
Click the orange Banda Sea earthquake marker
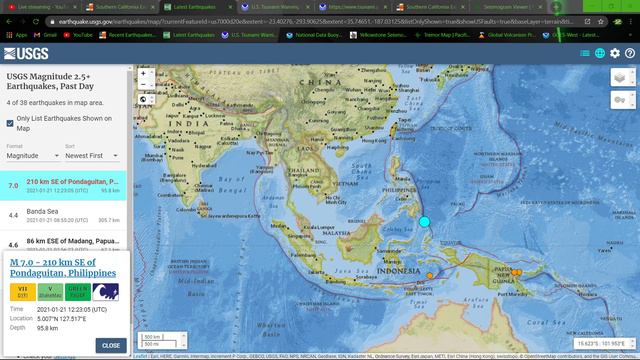430,276
